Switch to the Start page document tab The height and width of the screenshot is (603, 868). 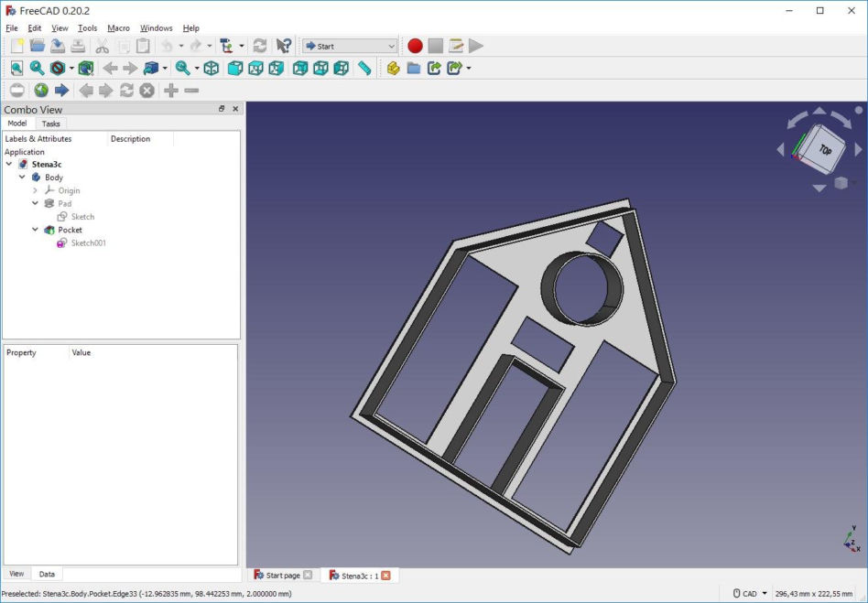coord(283,576)
